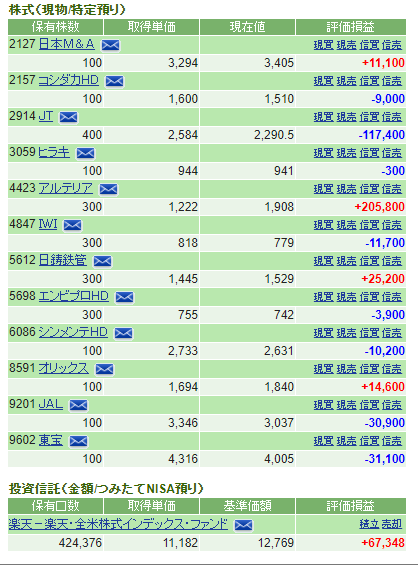Open the エンビプロHD stock link
This screenshot has width=418, height=572.
73,296
